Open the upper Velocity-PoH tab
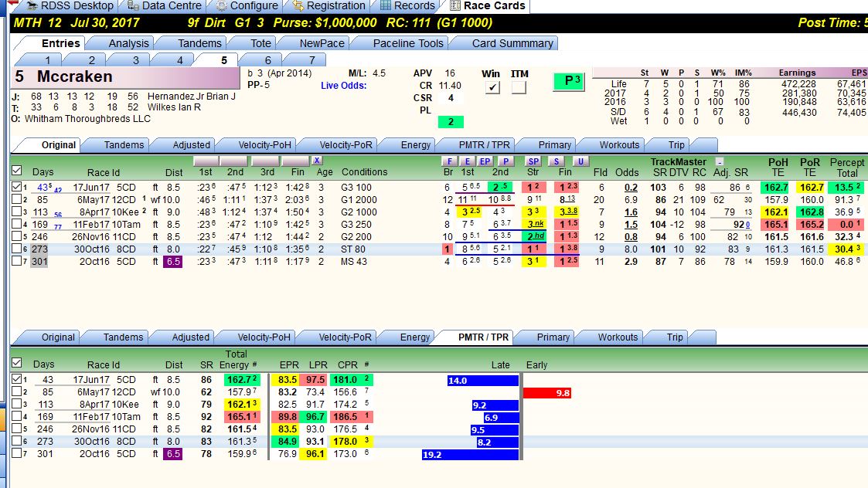 [x=264, y=145]
